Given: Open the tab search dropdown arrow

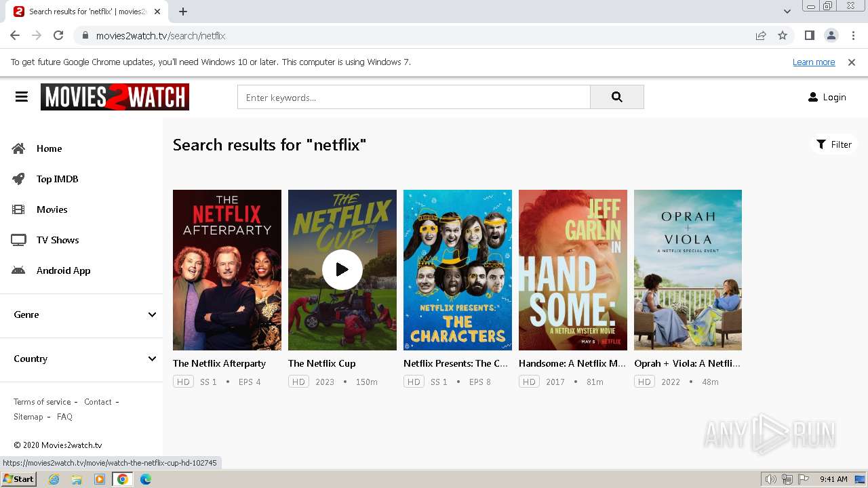Looking at the screenshot, I should 787,12.
